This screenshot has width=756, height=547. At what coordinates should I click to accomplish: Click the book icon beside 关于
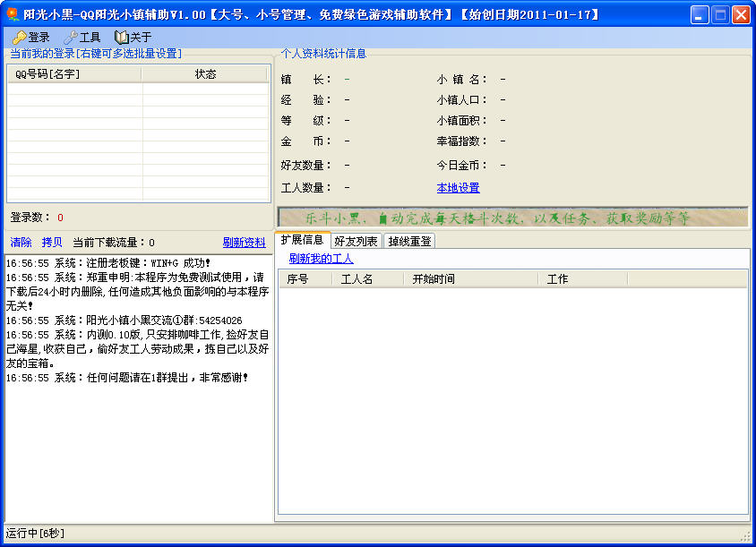point(122,37)
